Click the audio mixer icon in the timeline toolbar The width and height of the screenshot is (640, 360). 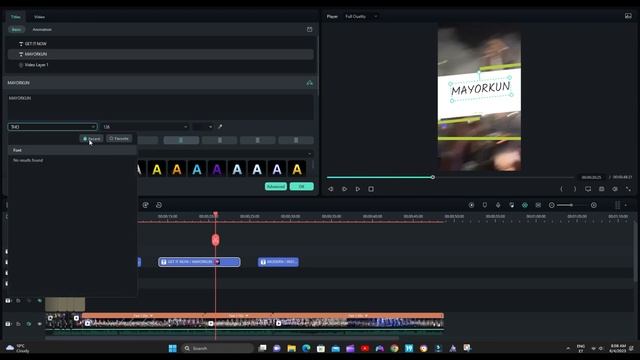click(x=511, y=205)
